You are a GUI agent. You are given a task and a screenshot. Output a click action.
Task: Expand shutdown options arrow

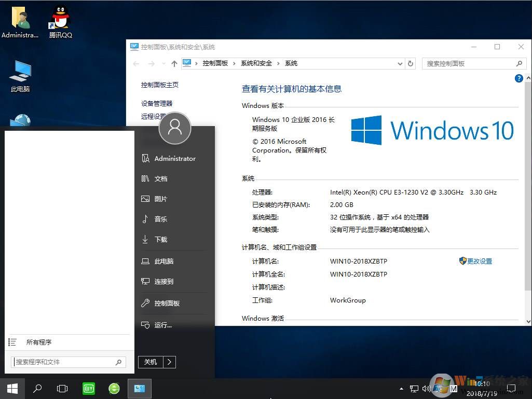click(170, 362)
